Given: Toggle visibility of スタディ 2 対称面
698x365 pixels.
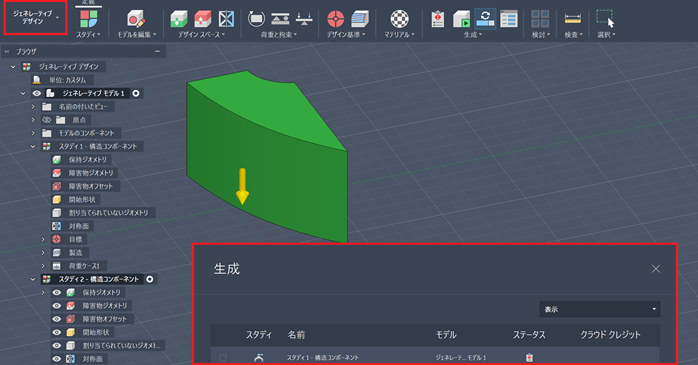Looking at the screenshot, I should 57,359.
